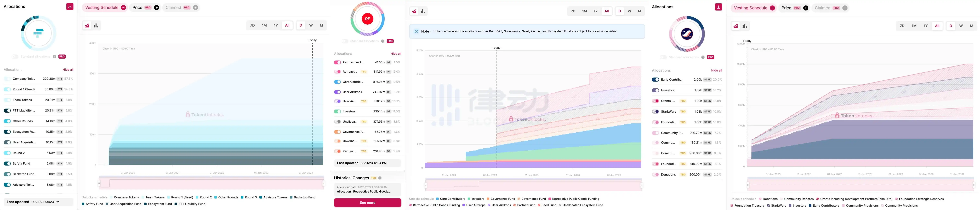Enable Standard allocations switch under OP donut

click(x=345, y=41)
